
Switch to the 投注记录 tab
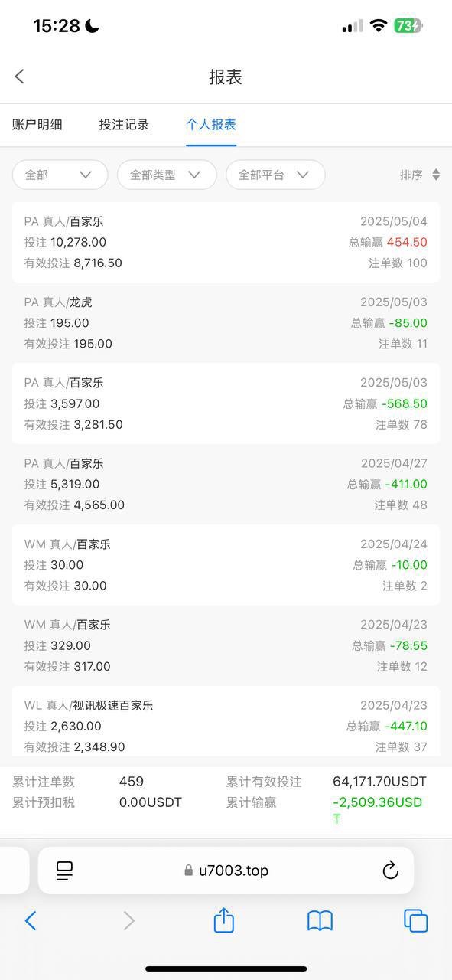point(125,124)
